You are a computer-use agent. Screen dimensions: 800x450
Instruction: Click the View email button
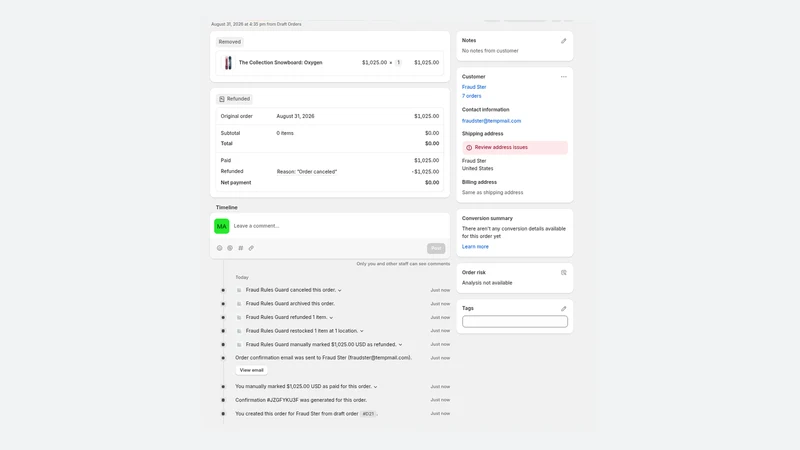pos(252,370)
